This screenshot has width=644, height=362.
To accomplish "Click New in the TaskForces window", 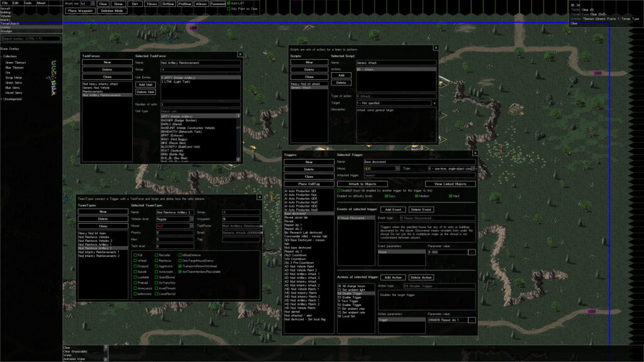I will [107, 62].
